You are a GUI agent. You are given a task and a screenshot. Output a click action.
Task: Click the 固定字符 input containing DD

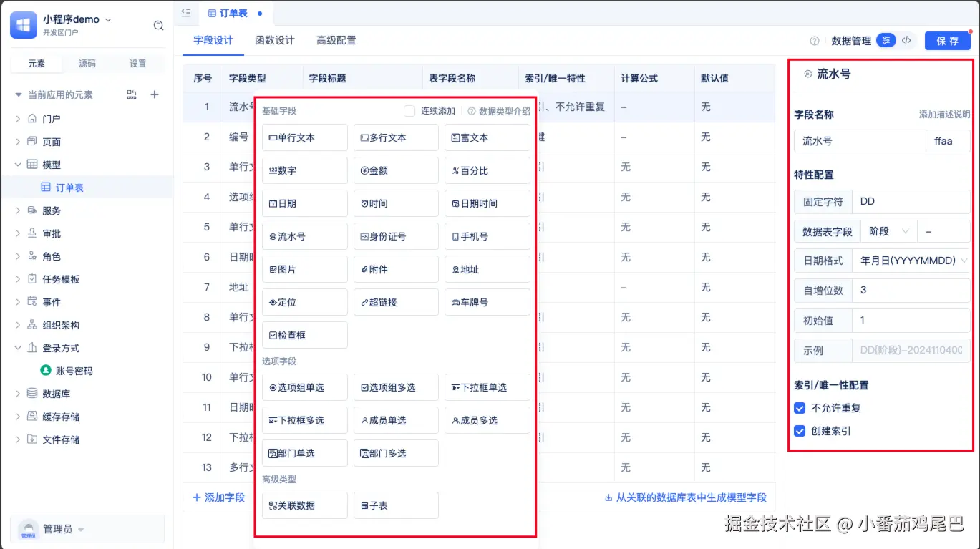(x=912, y=202)
